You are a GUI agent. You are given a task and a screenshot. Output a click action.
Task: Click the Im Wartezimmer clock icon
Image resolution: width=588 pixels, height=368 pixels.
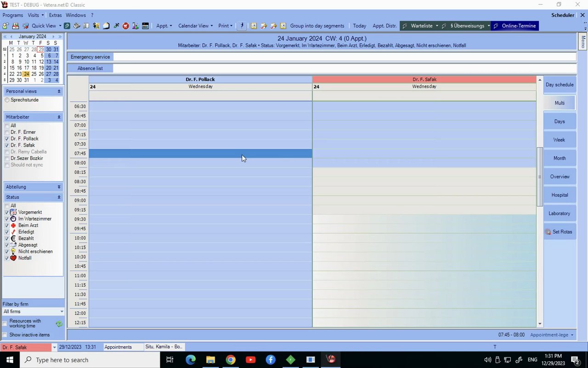13,218
